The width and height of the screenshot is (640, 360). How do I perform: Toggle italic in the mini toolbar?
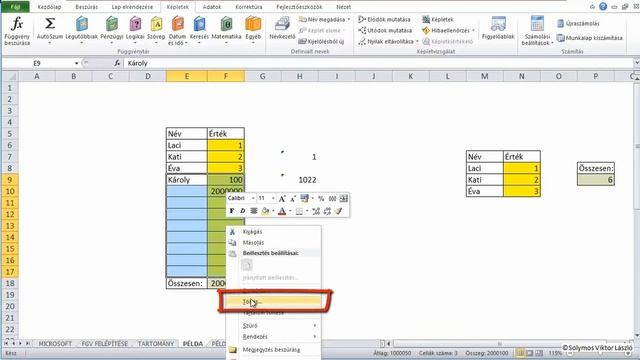[x=242, y=211]
